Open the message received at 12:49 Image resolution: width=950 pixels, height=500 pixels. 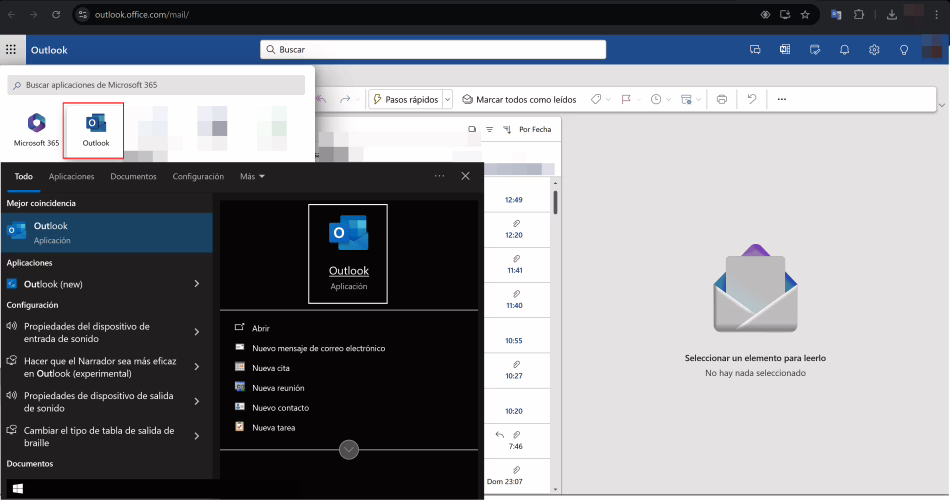[517, 195]
